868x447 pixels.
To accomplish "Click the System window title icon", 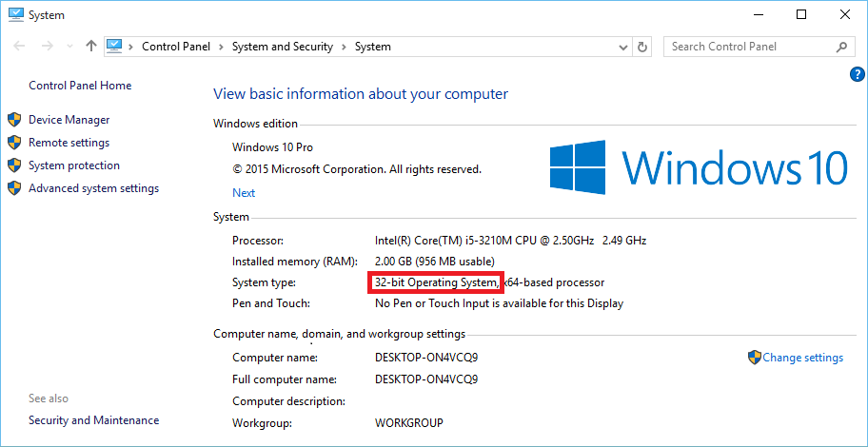I will click(15, 15).
